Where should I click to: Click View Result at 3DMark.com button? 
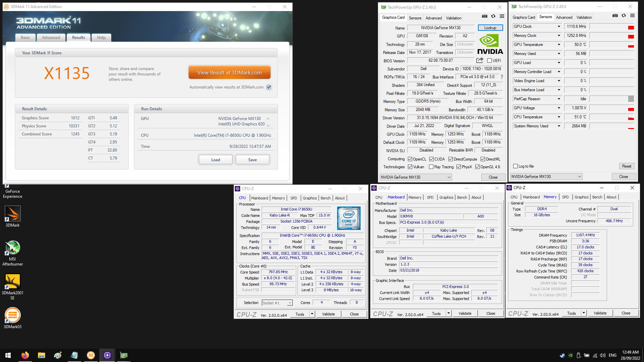pos(229,72)
